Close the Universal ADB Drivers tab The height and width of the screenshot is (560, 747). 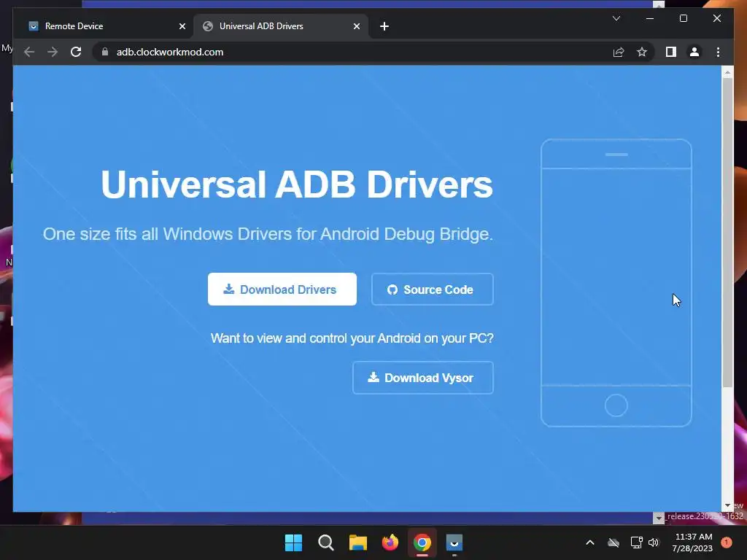pos(356,26)
